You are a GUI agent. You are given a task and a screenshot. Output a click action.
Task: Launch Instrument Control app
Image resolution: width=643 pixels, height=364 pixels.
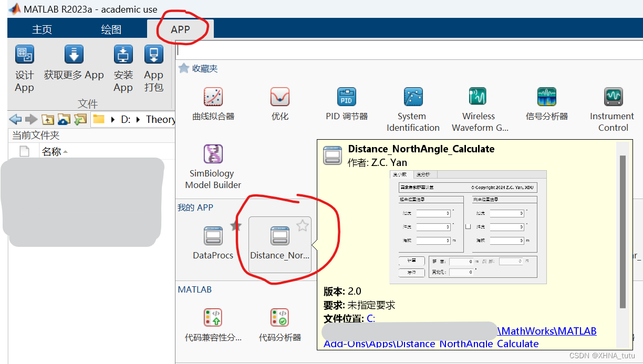(x=613, y=110)
